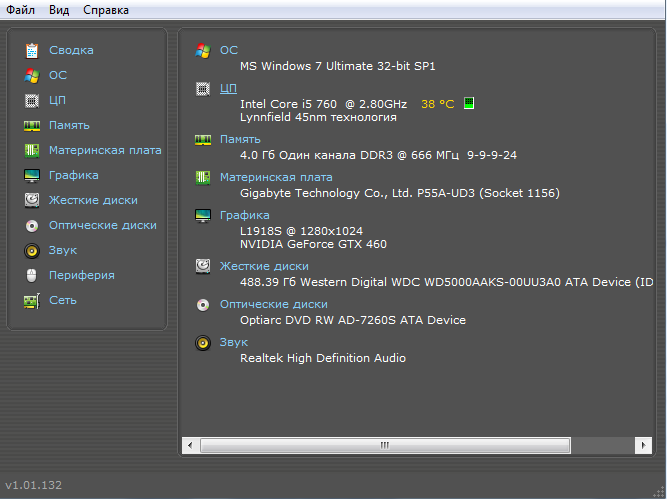667x499 pixels.
Task: Click the green CPU temperature indicator icon
Action: pyautogui.click(x=469, y=103)
